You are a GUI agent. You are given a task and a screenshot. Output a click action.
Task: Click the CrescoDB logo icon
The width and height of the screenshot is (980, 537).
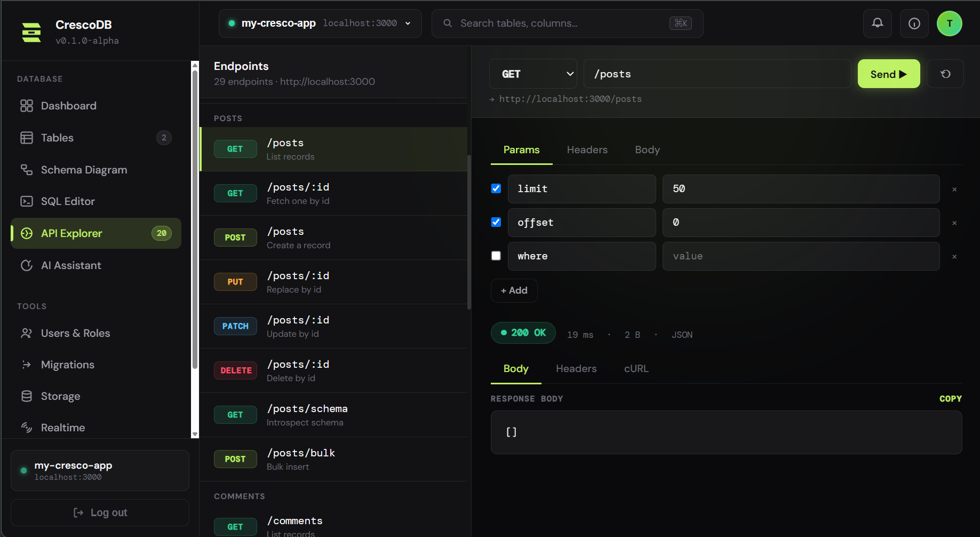pyautogui.click(x=31, y=32)
